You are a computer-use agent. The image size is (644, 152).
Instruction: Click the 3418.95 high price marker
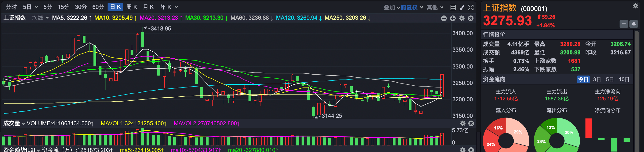pos(161,28)
